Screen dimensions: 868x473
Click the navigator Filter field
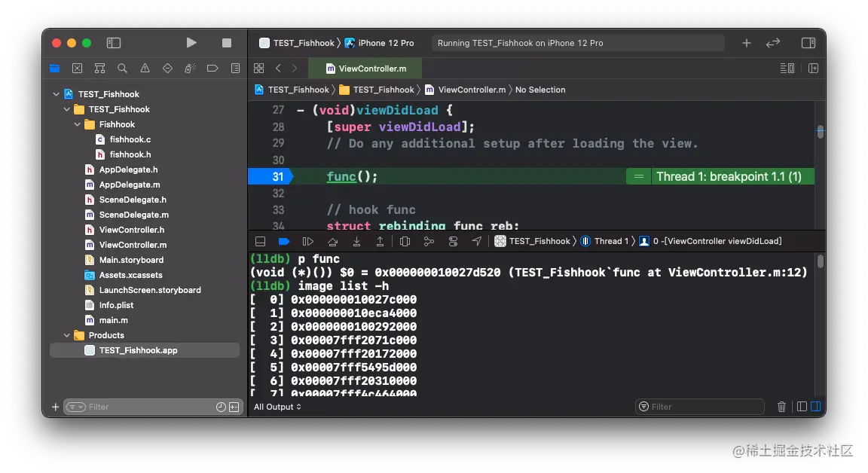(x=153, y=407)
